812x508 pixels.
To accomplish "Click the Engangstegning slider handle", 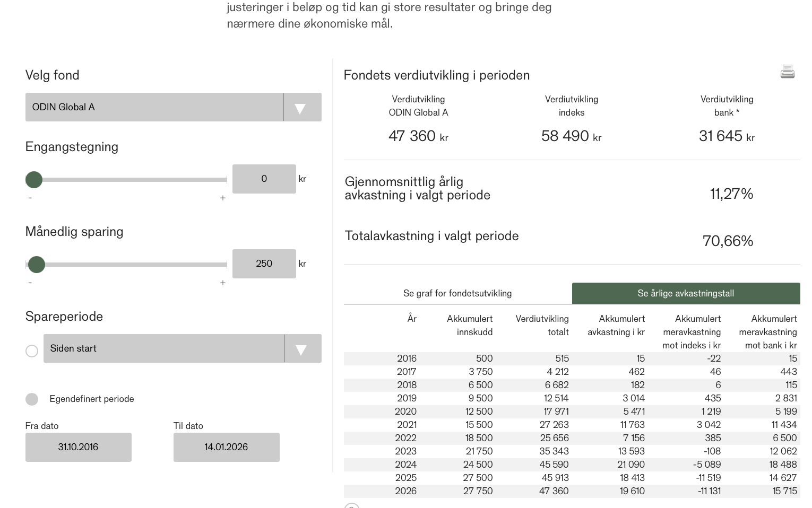I will pos(34,180).
